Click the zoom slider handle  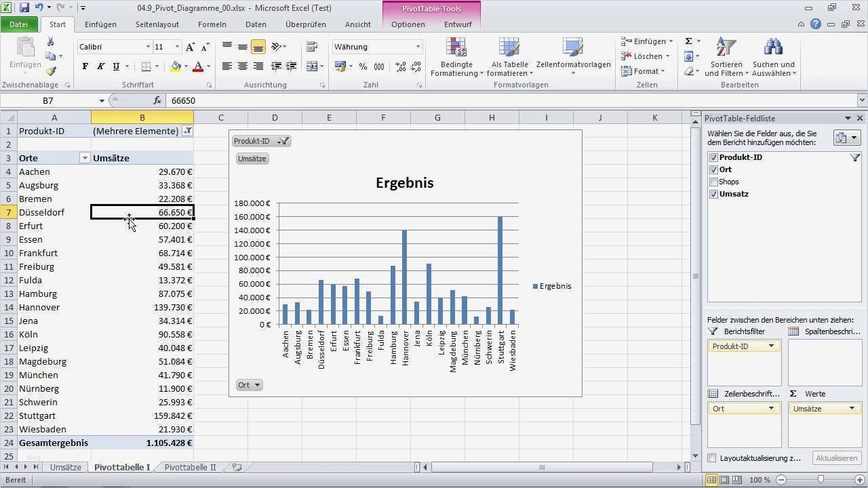point(821,480)
